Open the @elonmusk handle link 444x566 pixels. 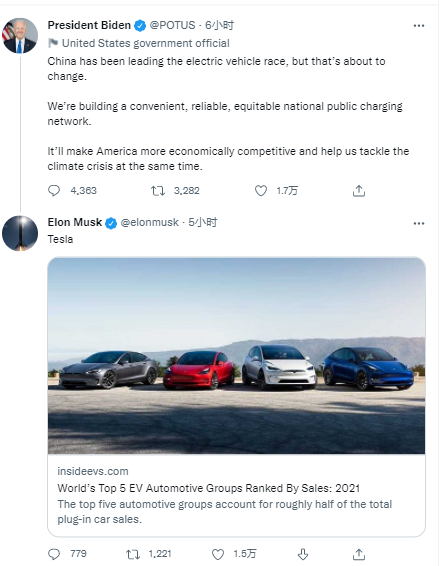click(x=149, y=222)
